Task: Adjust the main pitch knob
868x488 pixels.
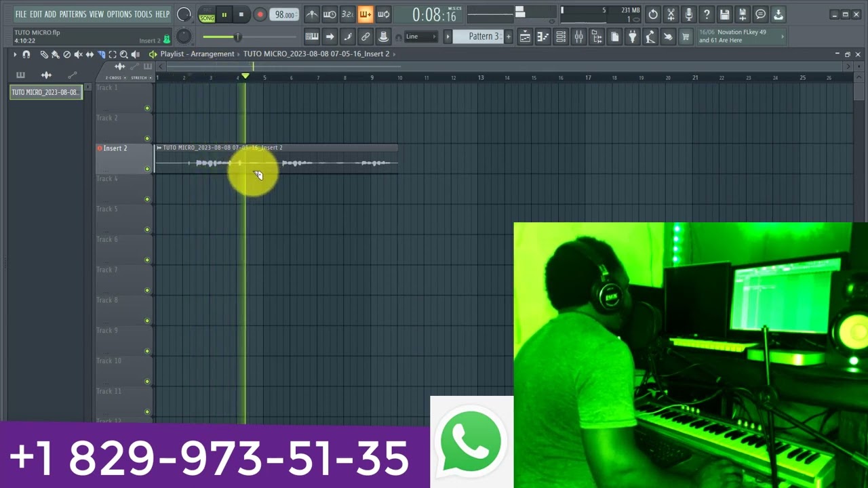Action: 184,37
